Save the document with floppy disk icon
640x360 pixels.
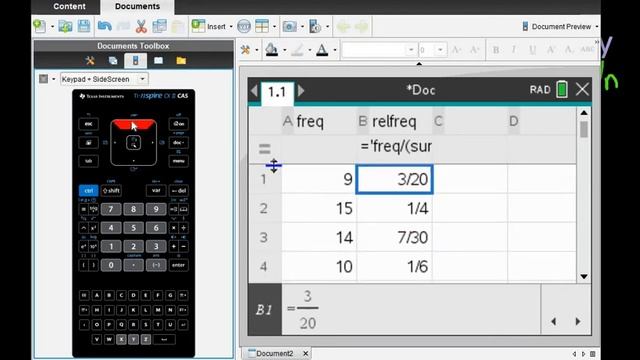point(84,27)
